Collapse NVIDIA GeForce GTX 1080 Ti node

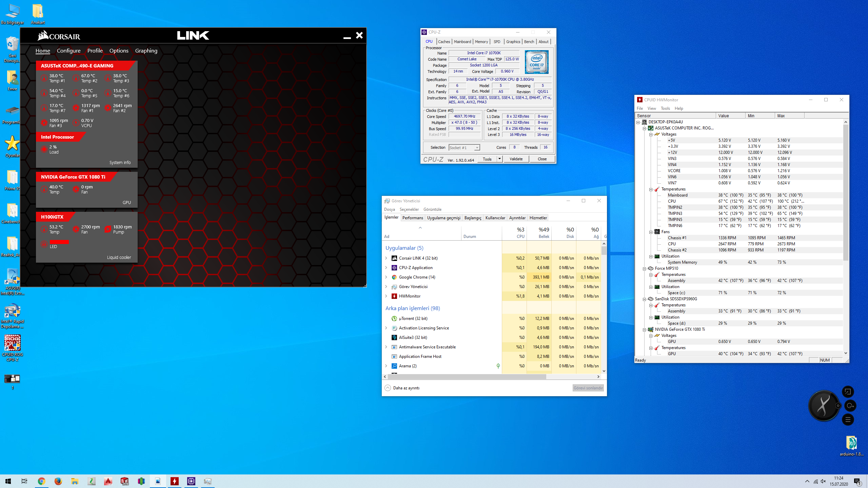644,330
